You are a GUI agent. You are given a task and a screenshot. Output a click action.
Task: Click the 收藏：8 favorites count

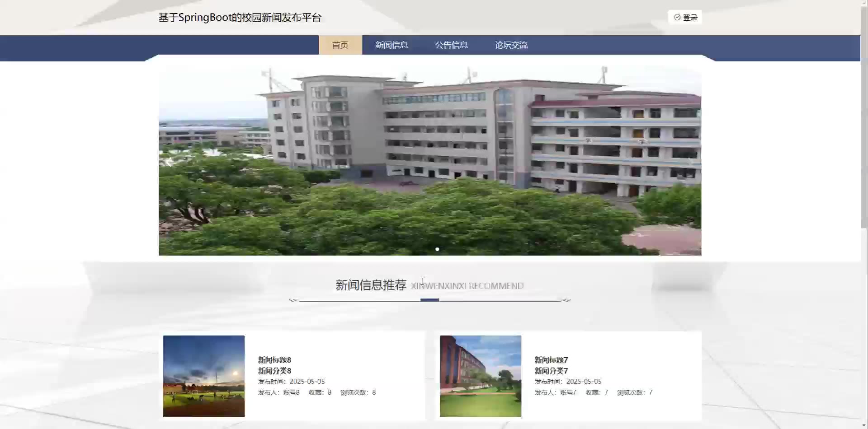pos(320,392)
